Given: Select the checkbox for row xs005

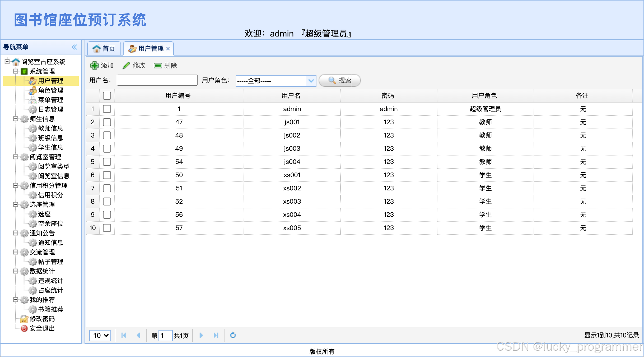Looking at the screenshot, I should coord(107,228).
